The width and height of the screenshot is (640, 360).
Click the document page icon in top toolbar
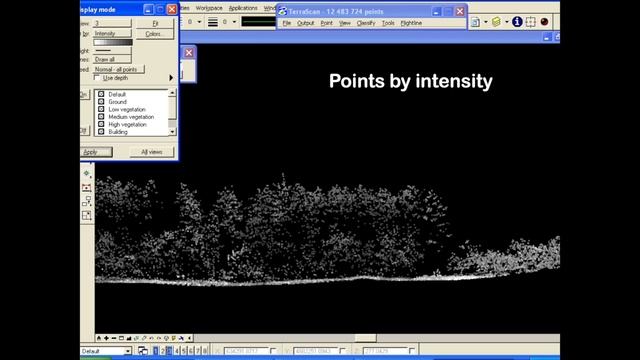[475, 22]
